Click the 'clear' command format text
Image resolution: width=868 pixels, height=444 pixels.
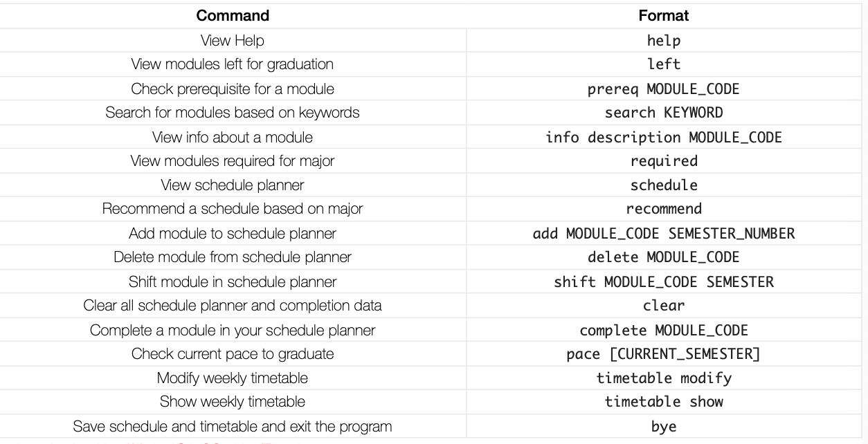[x=664, y=305]
